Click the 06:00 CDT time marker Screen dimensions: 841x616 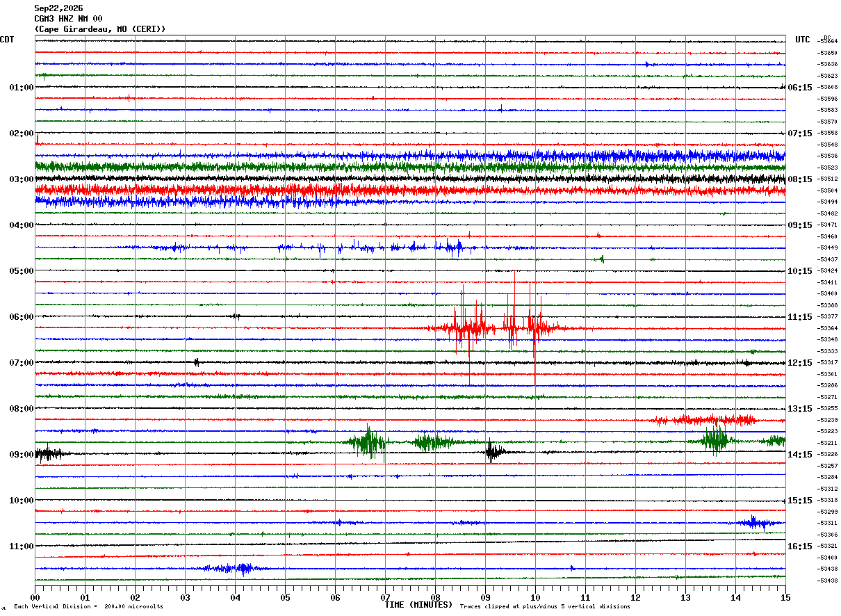tap(21, 317)
